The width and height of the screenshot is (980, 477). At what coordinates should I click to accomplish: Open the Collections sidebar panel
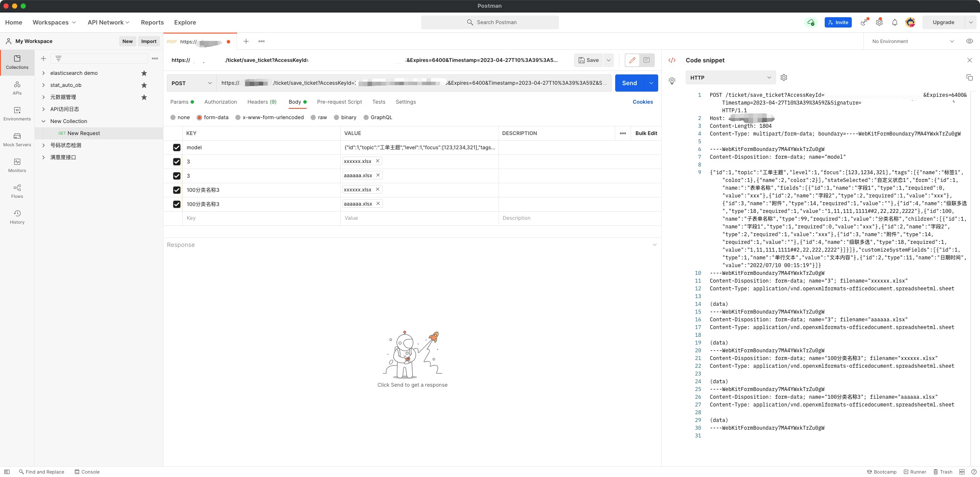tap(17, 62)
